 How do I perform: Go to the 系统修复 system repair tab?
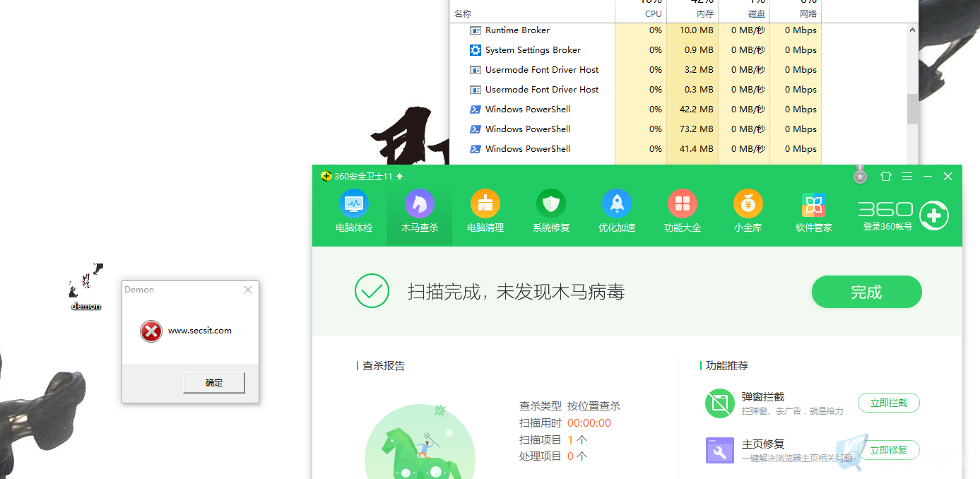pos(551,211)
